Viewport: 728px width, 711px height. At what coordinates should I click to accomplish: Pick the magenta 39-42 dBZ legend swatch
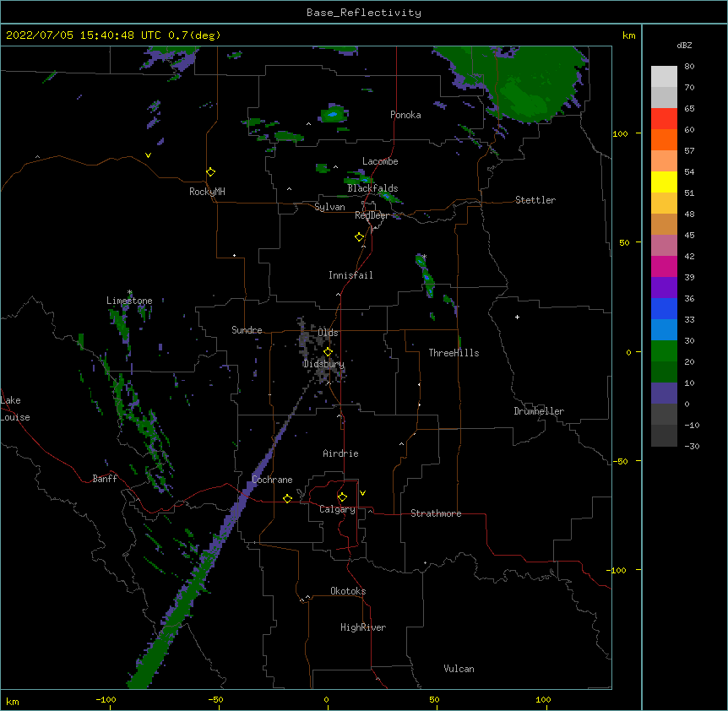[x=664, y=266]
